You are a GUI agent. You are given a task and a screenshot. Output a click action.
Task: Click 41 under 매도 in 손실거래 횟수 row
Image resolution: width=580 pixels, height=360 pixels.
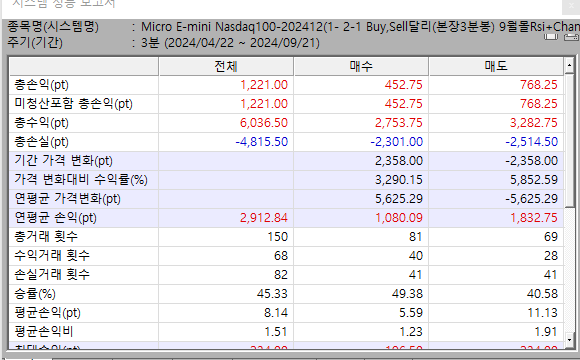[x=551, y=275]
